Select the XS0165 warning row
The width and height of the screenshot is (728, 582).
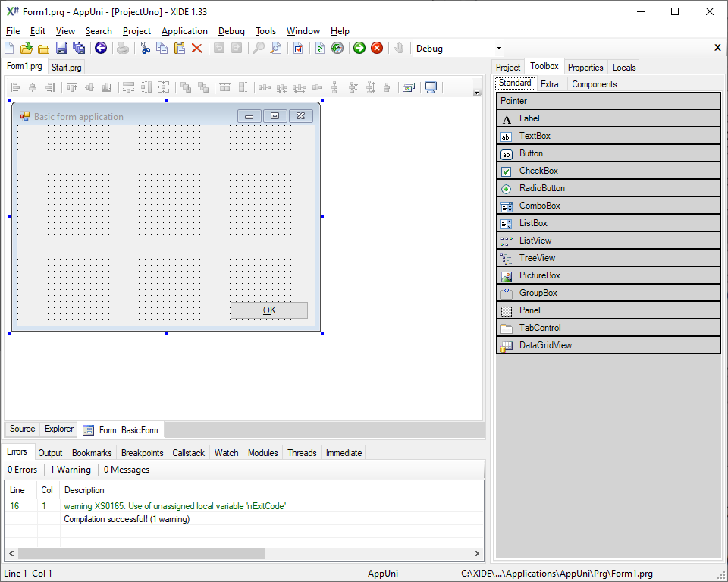[244, 506]
